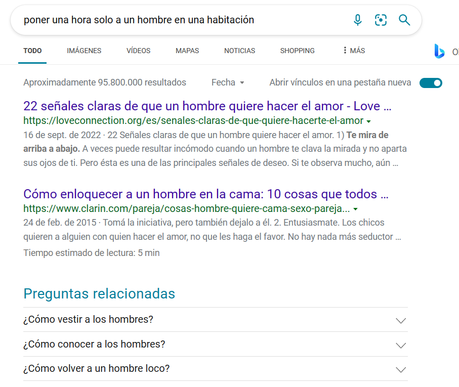This screenshot has width=459, height=387.
Task: Open result 22 señales claras de que un hombre
Action: pyautogui.click(x=207, y=106)
